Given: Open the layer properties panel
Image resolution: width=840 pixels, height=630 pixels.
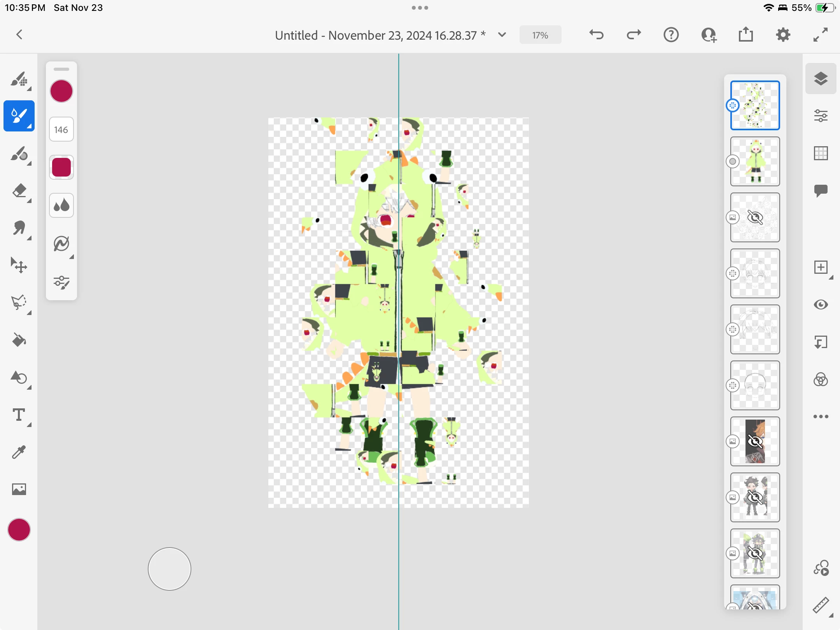Looking at the screenshot, I should [x=821, y=115].
